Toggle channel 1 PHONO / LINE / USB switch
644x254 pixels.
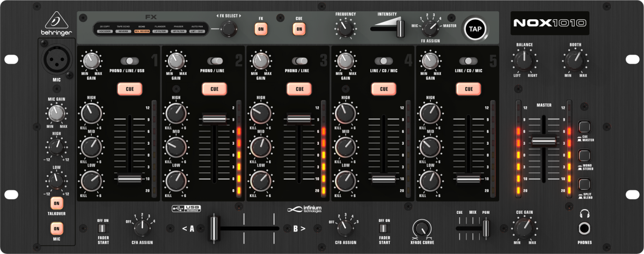(130, 61)
